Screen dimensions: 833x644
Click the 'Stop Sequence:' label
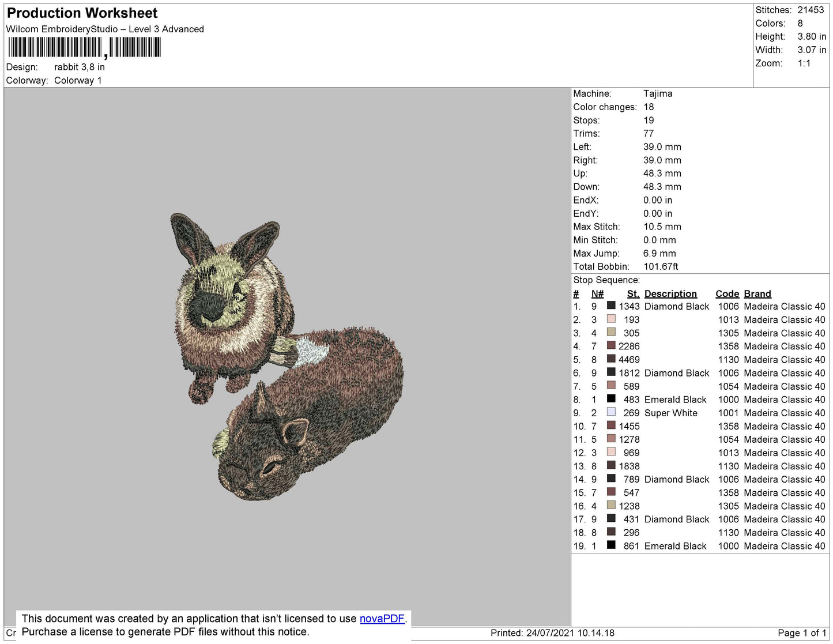click(x=606, y=280)
